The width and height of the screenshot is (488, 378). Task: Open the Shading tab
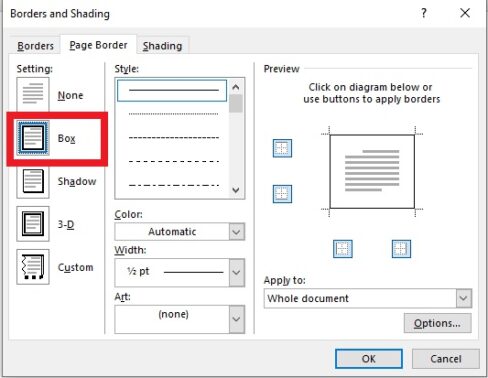(162, 46)
